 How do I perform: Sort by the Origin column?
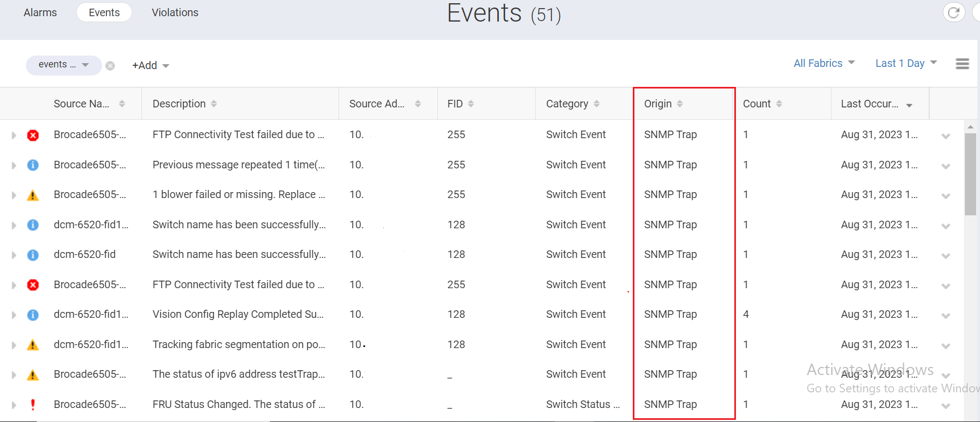679,104
